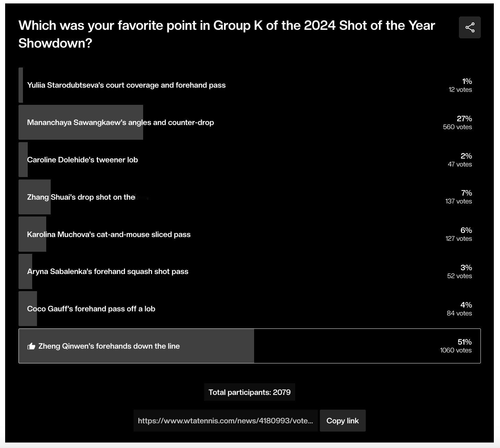
Task: Pick Aryna Sabalenka's squash shot pass
Action: (x=249, y=271)
